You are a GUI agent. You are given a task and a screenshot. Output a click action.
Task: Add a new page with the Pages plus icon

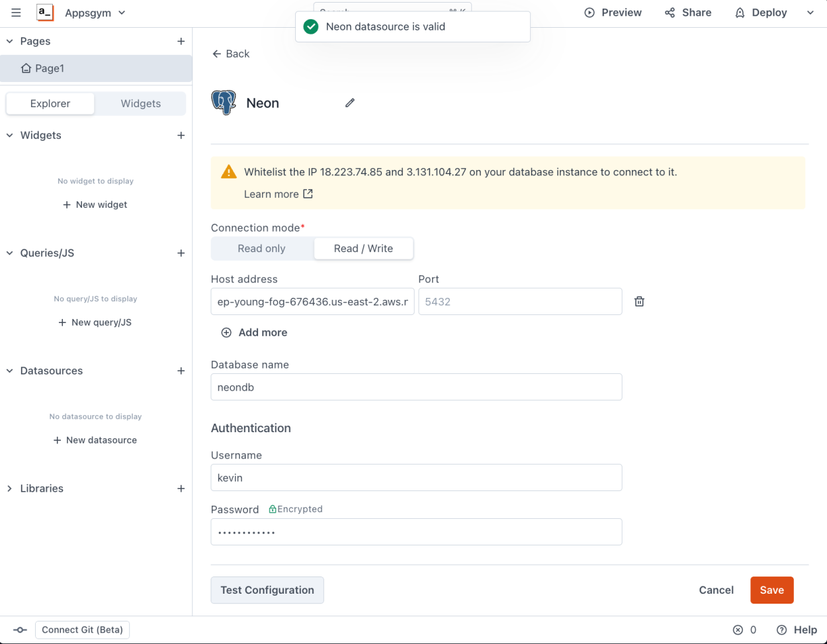click(181, 41)
